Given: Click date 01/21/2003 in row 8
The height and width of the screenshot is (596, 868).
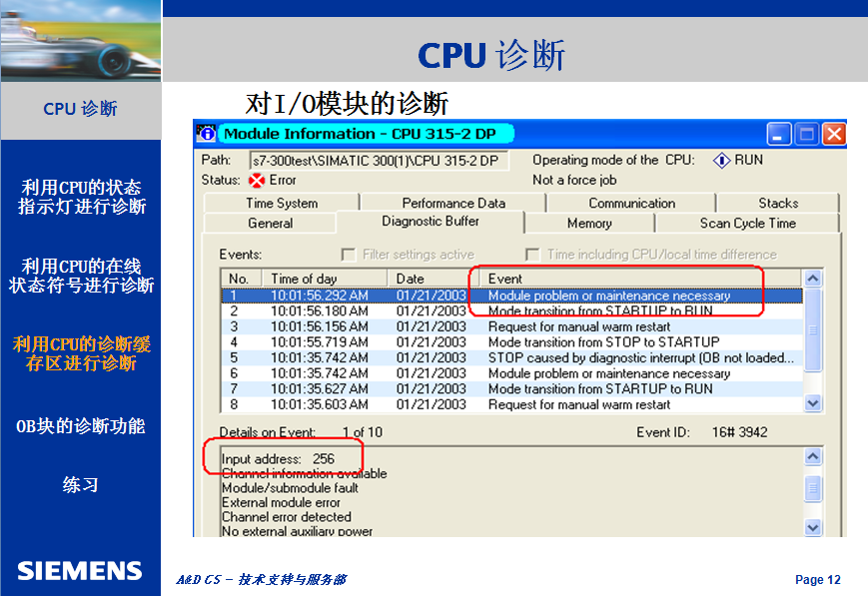Looking at the screenshot, I should tap(432, 404).
